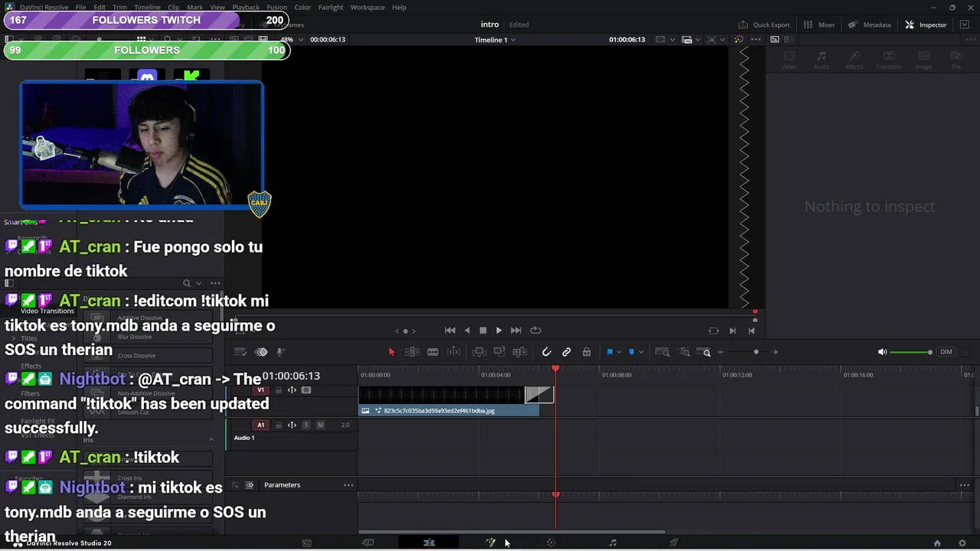The image size is (980, 551).
Task: Open keyframe area options at far right
Action: coord(965,485)
